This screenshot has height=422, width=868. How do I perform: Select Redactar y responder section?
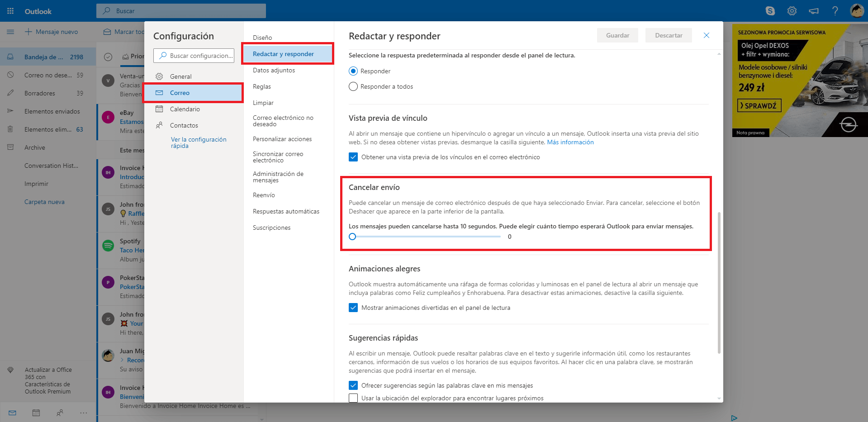point(288,54)
